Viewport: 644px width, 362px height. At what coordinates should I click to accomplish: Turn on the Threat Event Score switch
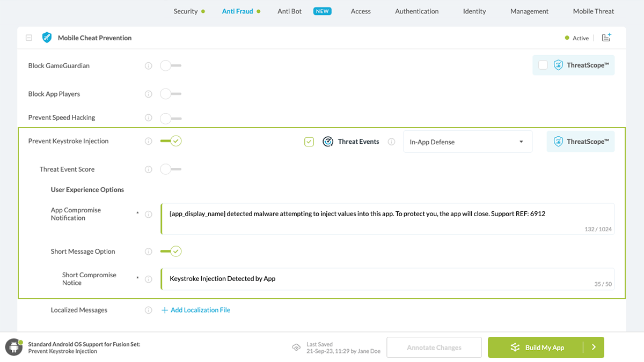point(171,169)
